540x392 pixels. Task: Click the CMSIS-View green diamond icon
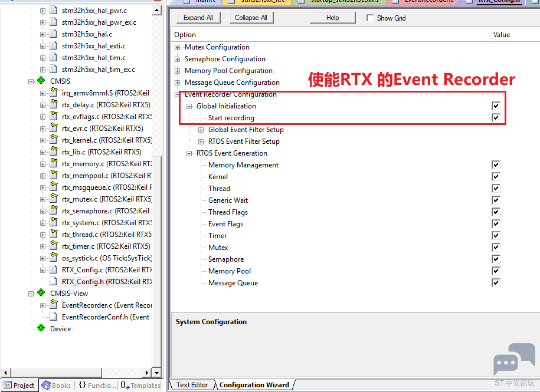click(41, 292)
